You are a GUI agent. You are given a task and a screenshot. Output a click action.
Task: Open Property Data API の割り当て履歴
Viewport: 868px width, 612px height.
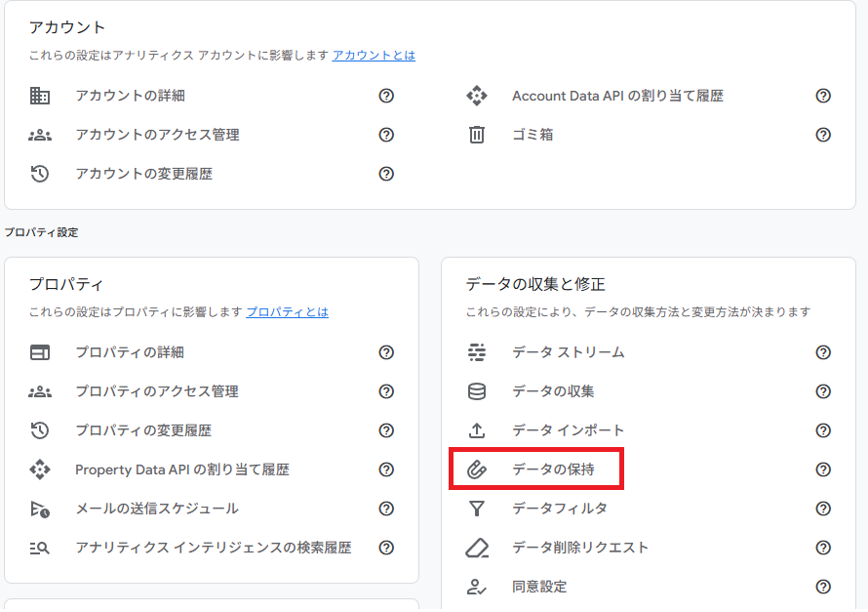[182, 469]
